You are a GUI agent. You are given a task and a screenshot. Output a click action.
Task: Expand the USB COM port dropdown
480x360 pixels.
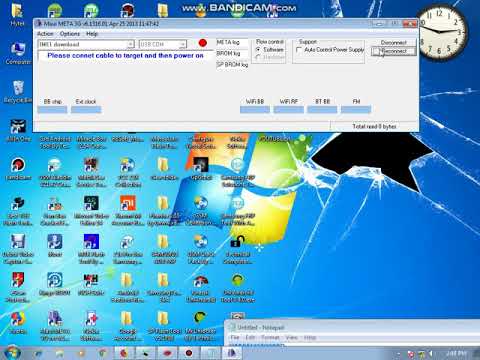point(182,44)
